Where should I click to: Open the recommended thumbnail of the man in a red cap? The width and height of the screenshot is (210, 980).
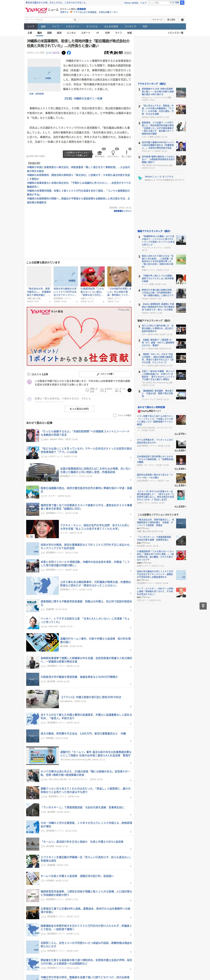click(x=92, y=276)
